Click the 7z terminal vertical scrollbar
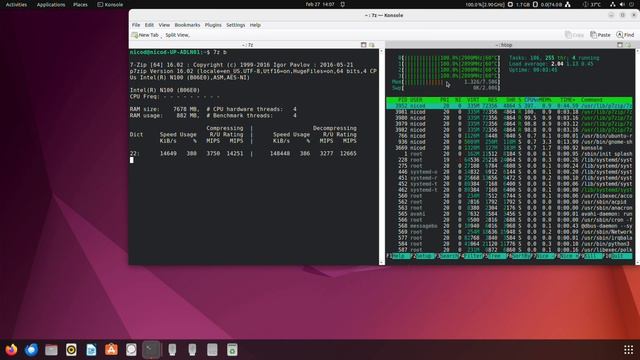Screen dimensions: 640x360 coord(382,157)
